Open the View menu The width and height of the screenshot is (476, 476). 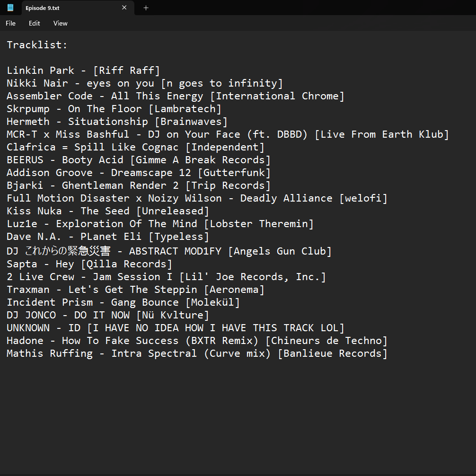61,23
